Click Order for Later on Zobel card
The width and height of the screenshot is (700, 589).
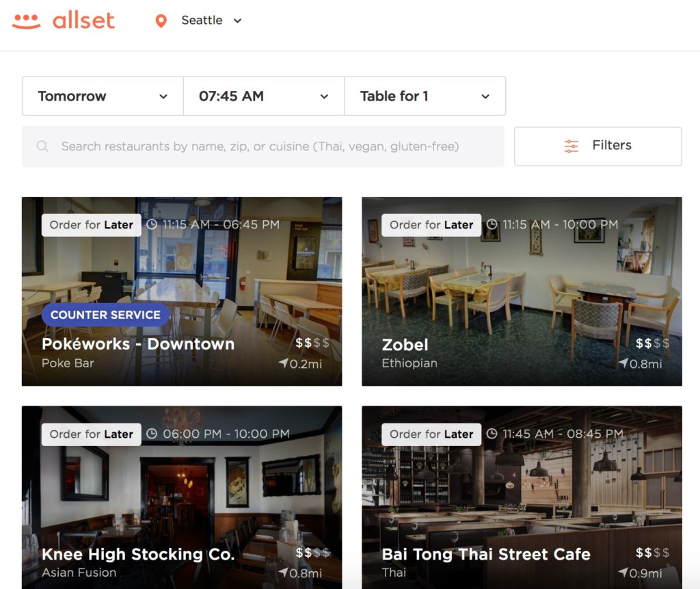click(431, 225)
